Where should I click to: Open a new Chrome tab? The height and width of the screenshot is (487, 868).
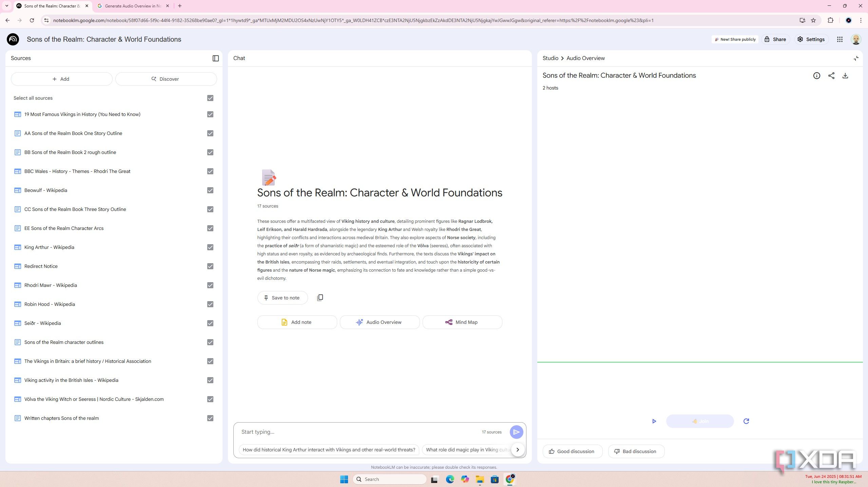pyautogui.click(x=180, y=6)
